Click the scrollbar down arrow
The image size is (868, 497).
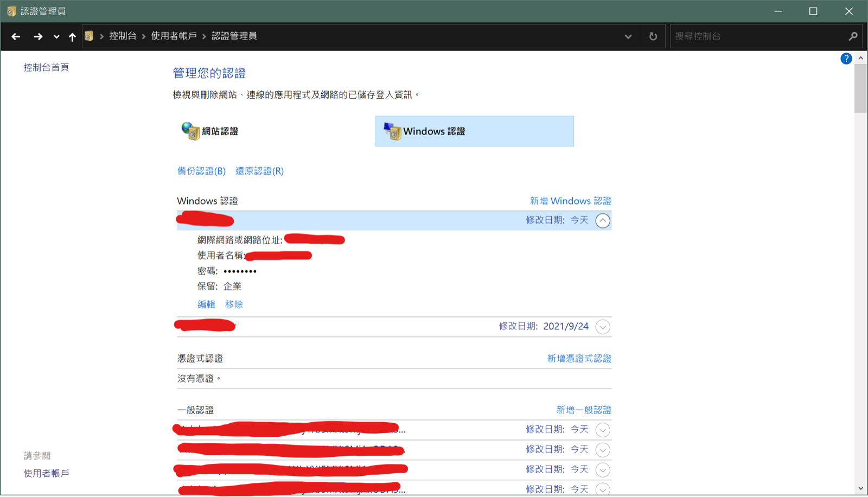pos(860,489)
